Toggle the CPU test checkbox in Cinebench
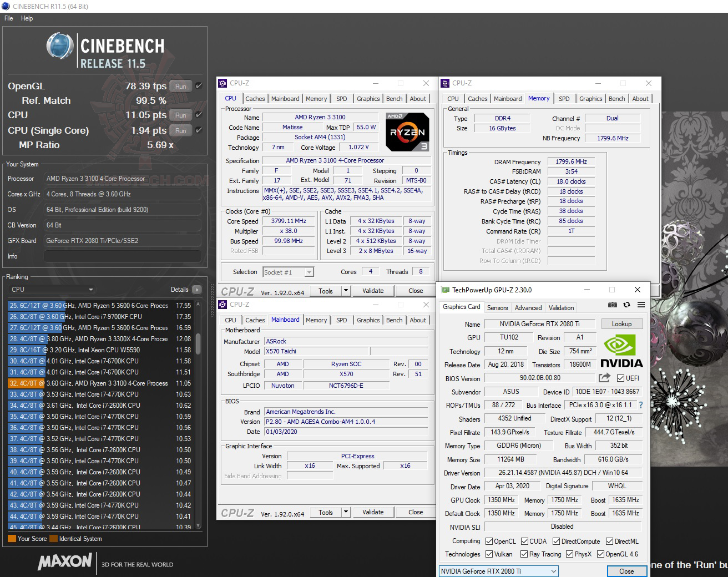 pyautogui.click(x=199, y=115)
